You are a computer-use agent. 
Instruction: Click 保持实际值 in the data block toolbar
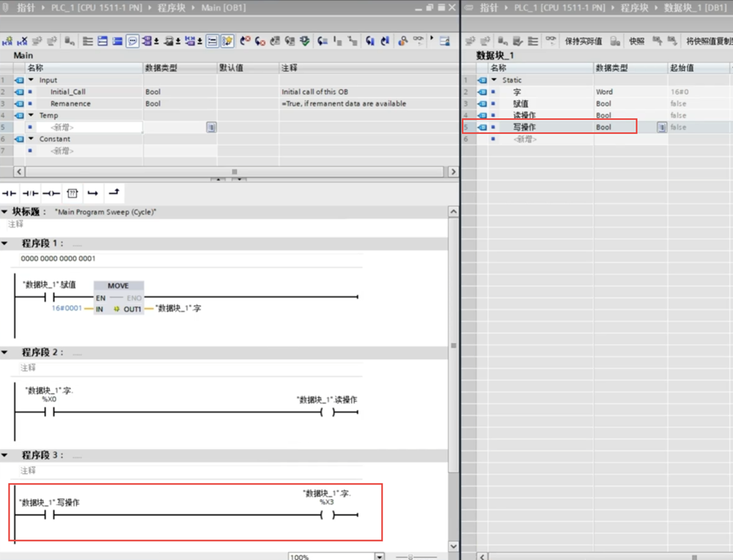583,41
